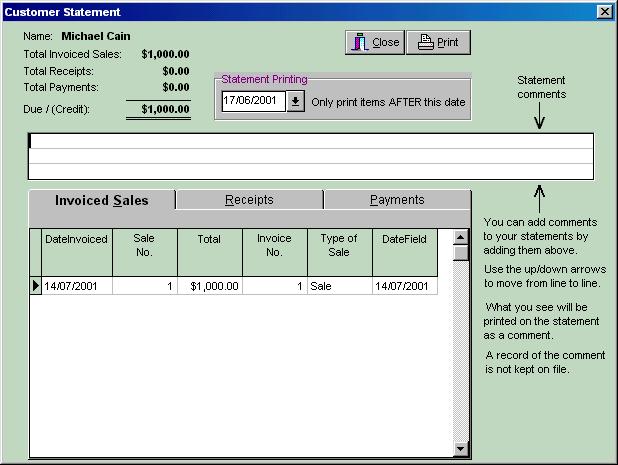Screen dimensions: 618x465
Task: Click the second statement comment line
Action: (311, 156)
